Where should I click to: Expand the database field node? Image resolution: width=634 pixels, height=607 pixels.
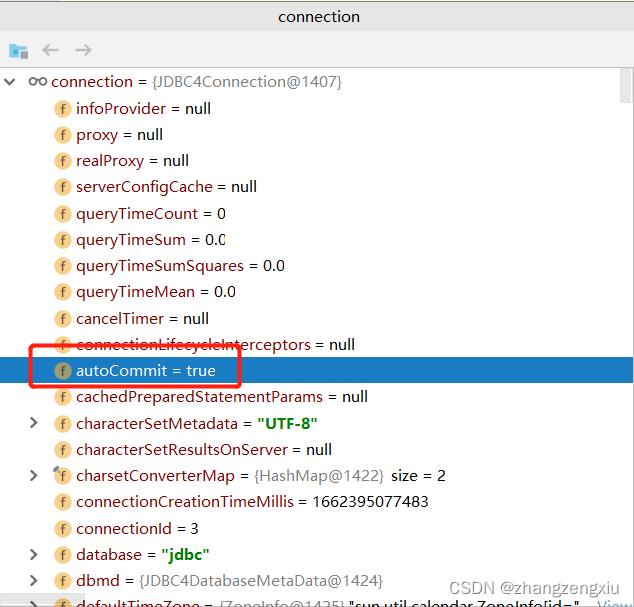pyautogui.click(x=34, y=554)
